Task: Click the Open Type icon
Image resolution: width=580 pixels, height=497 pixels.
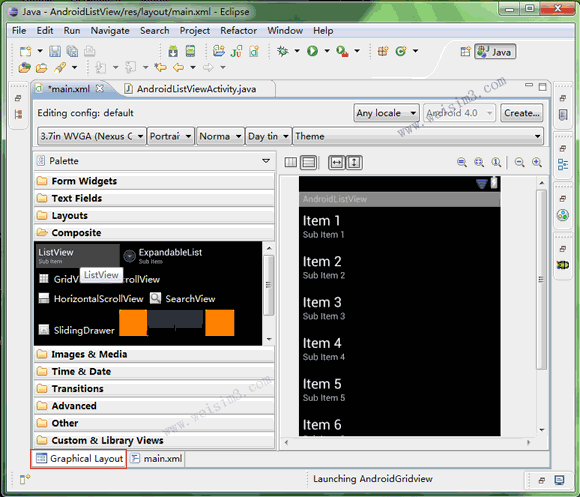Action: pos(24,68)
